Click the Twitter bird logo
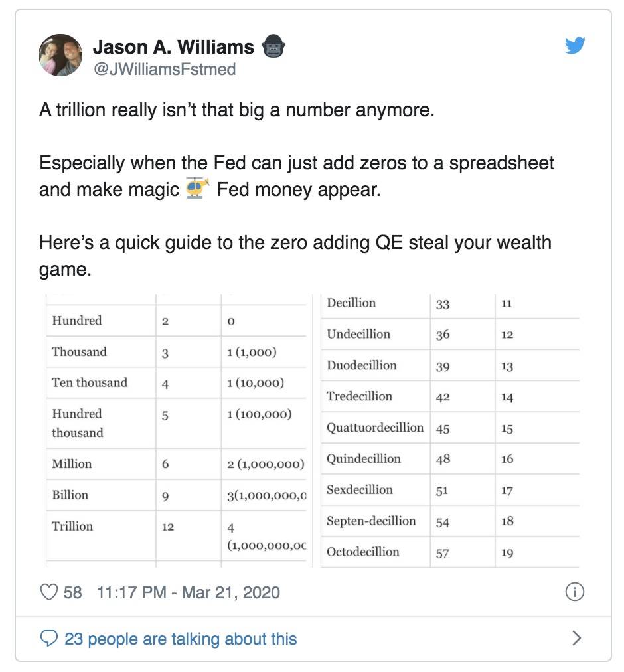The height and width of the screenshot is (672, 624). click(575, 45)
